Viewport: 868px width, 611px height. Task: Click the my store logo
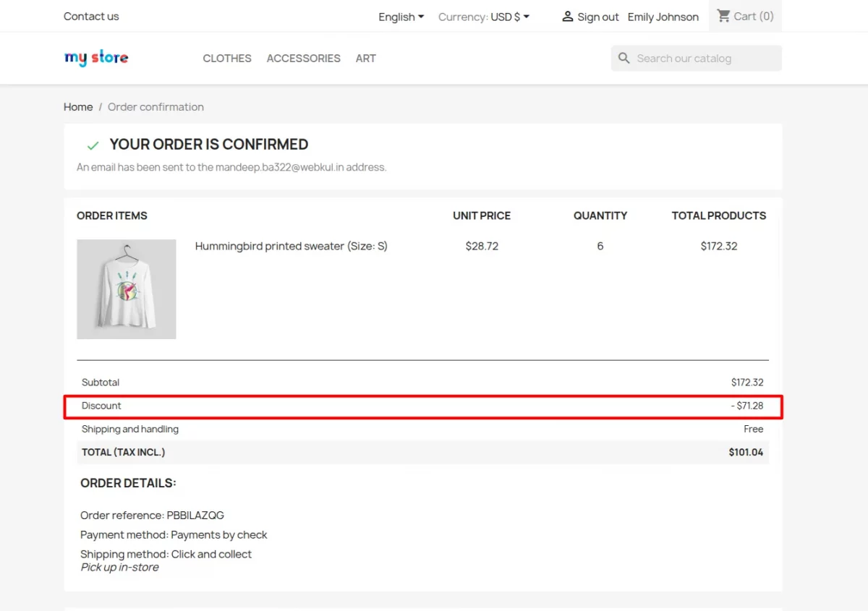tap(95, 58)
